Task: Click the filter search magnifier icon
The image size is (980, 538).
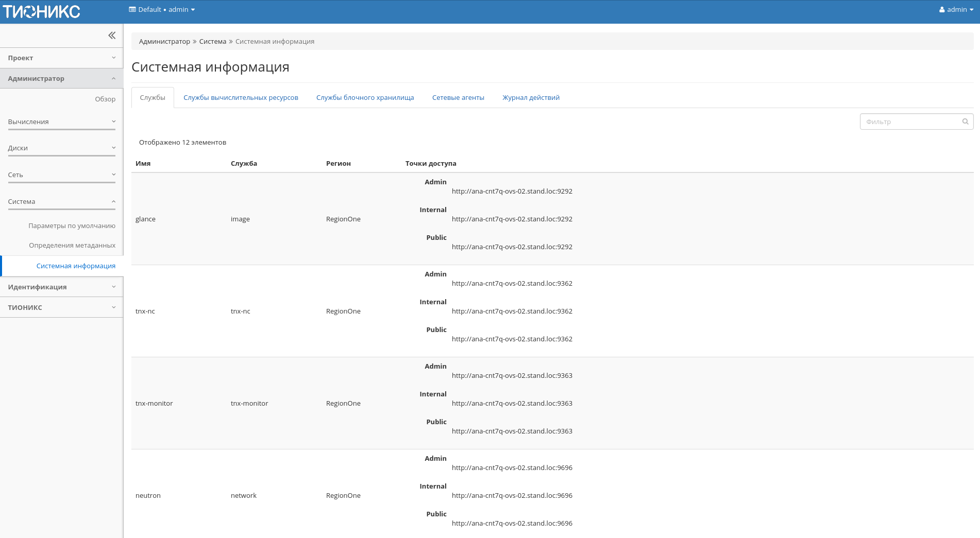Action: pyautogui.click(x=965, y=122)
